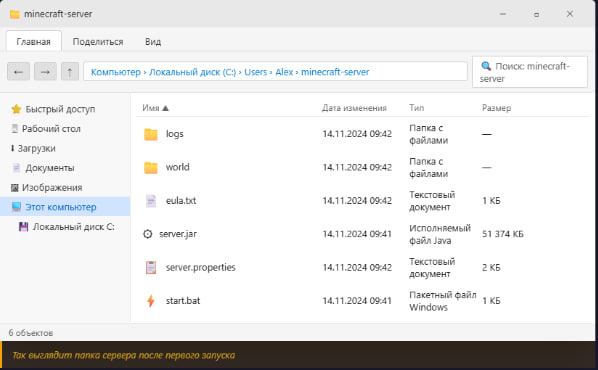
Task: Open Изображения in sidebar
Action: point(65,188)
